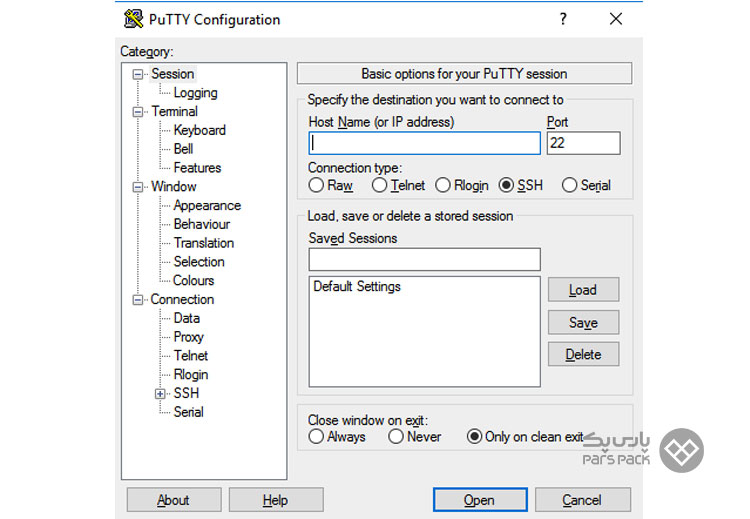Viewport: 750px width, 519px height.
Task: Open Bell settings
Action: [183, 149]
